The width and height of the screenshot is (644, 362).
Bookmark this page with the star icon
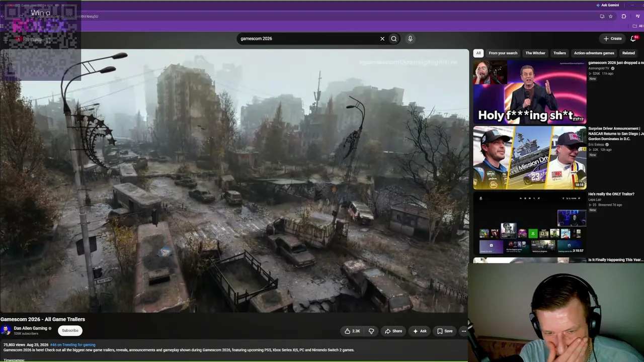(611, 16)
